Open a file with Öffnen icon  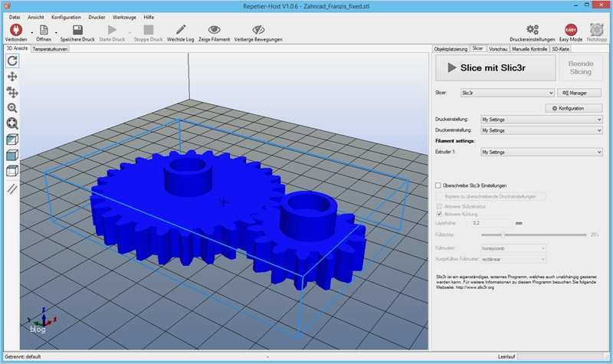(44, 29)
